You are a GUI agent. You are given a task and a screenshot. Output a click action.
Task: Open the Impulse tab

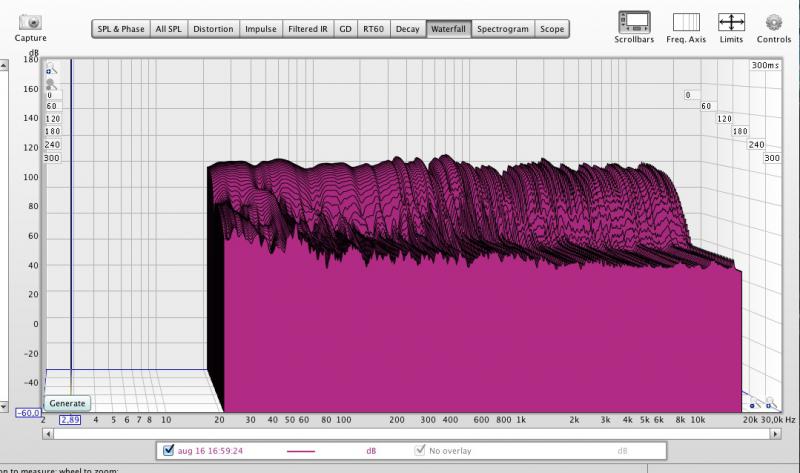click(x=261, y=29)
